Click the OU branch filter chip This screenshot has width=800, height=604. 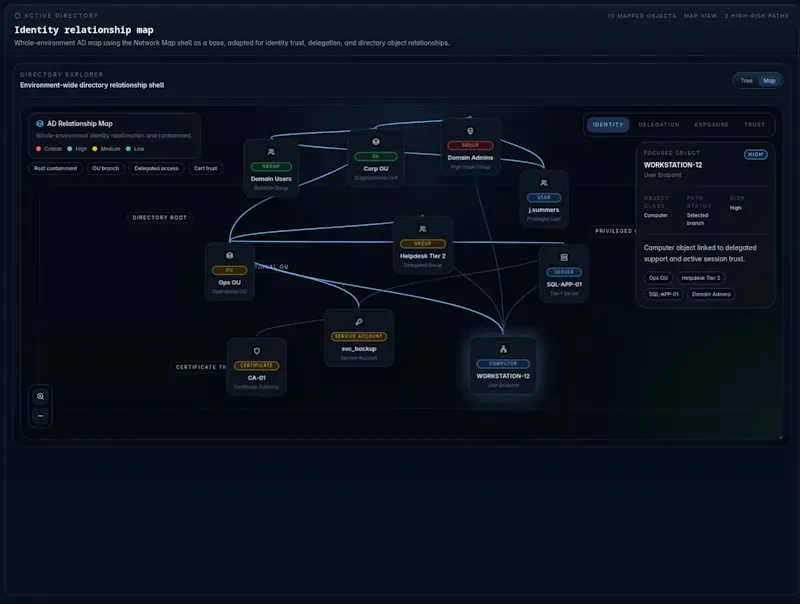tap(105, 168)
